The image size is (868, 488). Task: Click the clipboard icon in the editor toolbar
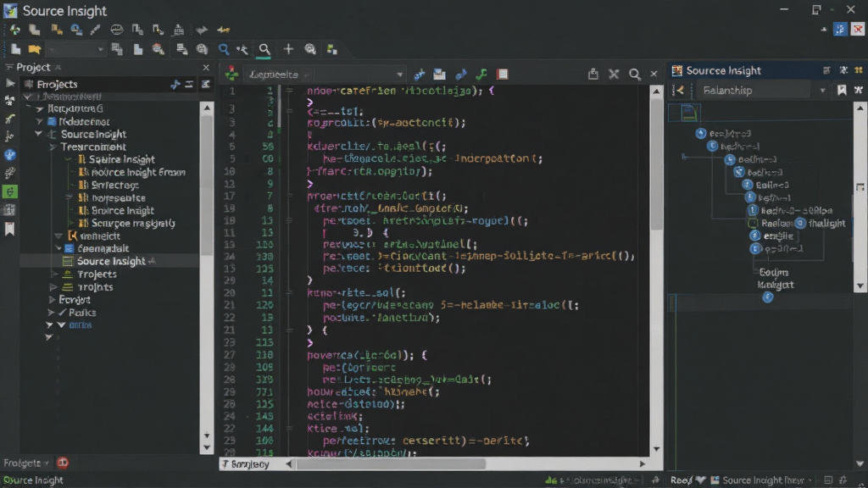pos(593,75)
